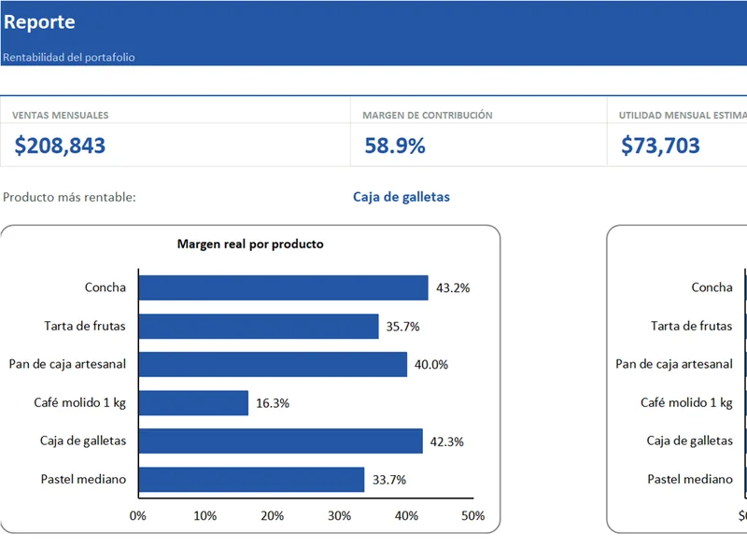Click the Tarta de frutas bar
Image resolution: width=747 pixels, height=560 pixels.
pos(259,326)
